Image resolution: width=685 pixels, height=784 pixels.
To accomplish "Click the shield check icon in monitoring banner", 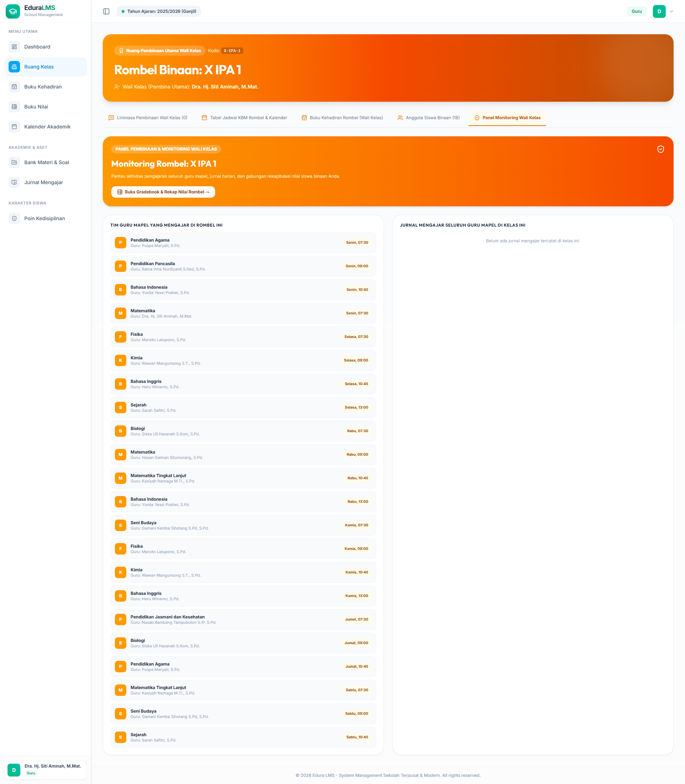I will tap(660, 149).
